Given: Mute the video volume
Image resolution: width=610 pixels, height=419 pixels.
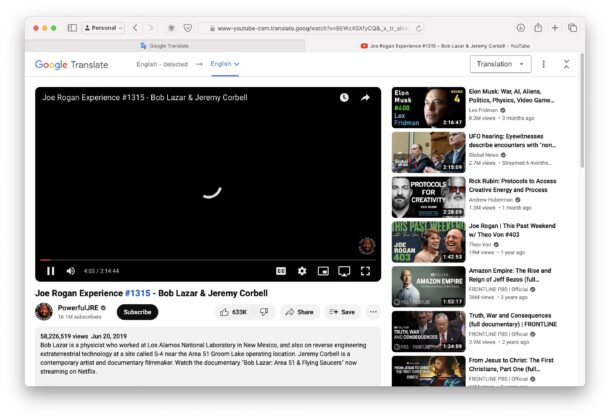Looking at the screenshot, I should pyautogui.click(x=70, y=271).
